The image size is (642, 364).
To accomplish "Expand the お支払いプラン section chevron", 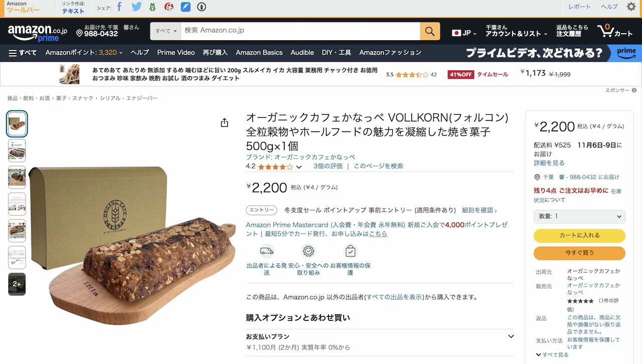I will click(511, 336).
